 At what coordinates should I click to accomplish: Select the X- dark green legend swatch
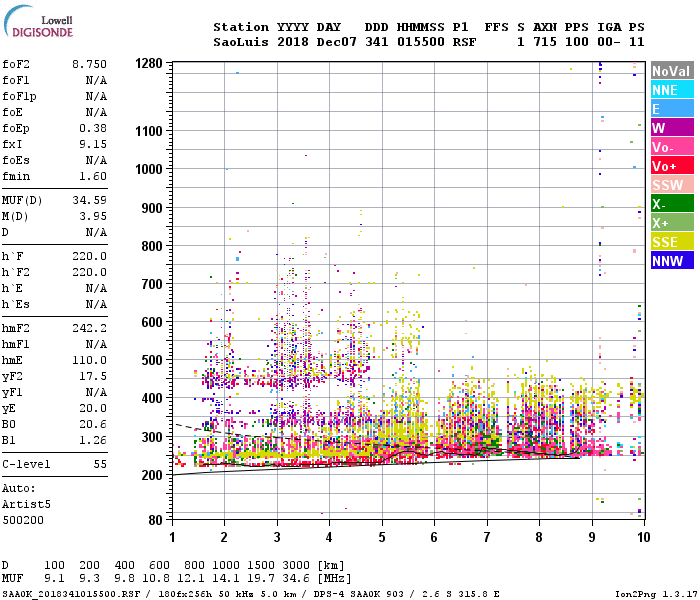click(672, 204)
